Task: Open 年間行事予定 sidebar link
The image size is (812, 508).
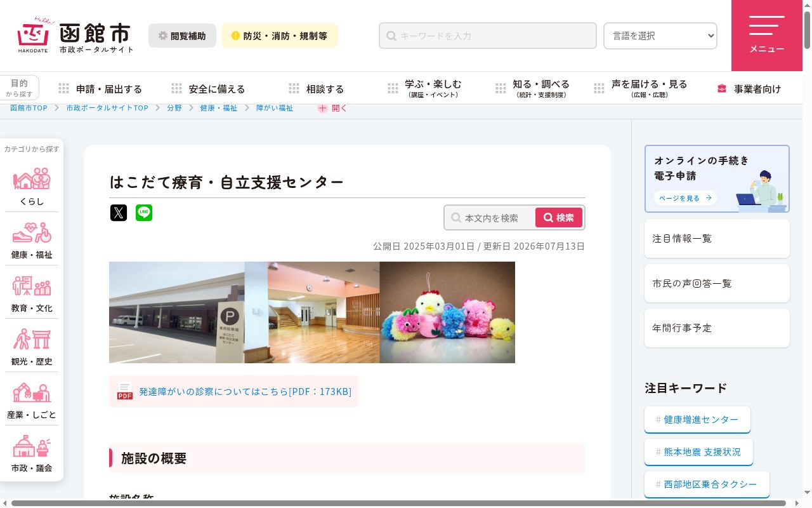Action: pyautogui.click(x=717, y=328)
